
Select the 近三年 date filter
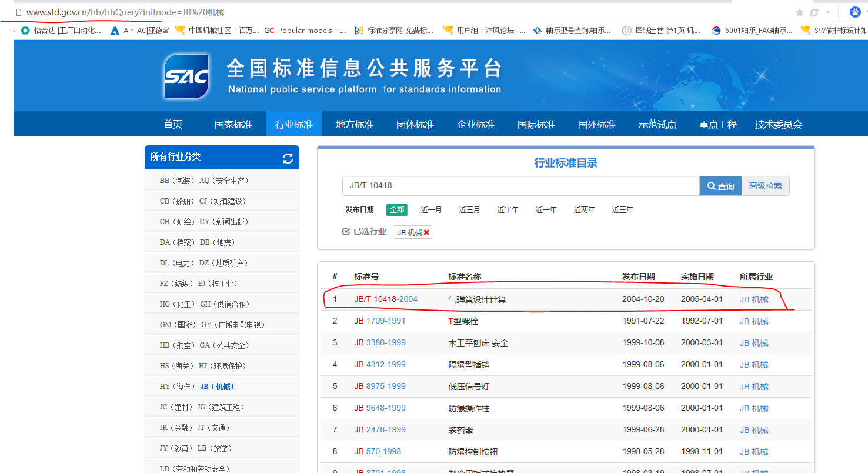tap(622, 210)
